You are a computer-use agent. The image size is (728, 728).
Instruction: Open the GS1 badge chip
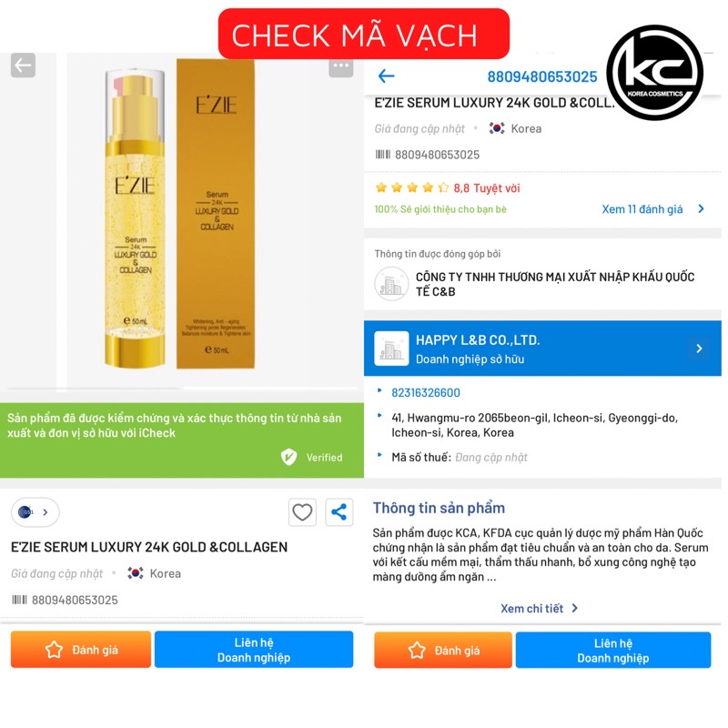[35, 512]
